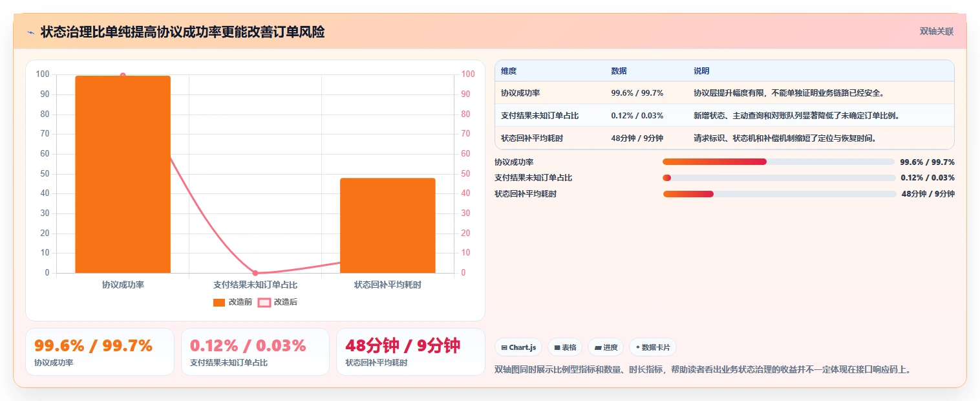Click the progress list value 48分钟 / 9分钟
Image resolution: width=980 pixels, height=401 pixels.
[x=928, y=194]
